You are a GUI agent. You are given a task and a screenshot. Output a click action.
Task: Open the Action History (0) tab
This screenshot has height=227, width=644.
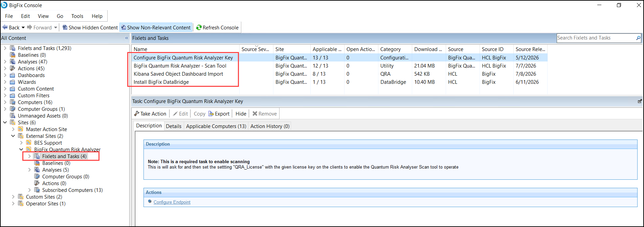pos(270,126)
